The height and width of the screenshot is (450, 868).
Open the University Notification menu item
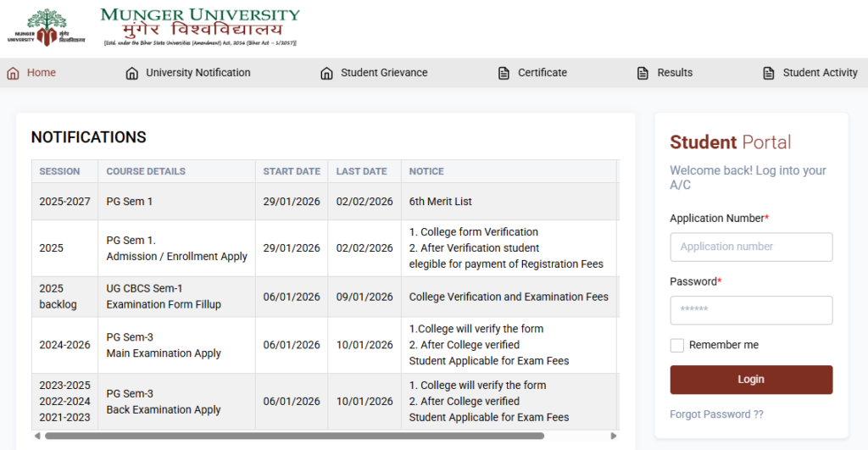(x=198, y=73)
